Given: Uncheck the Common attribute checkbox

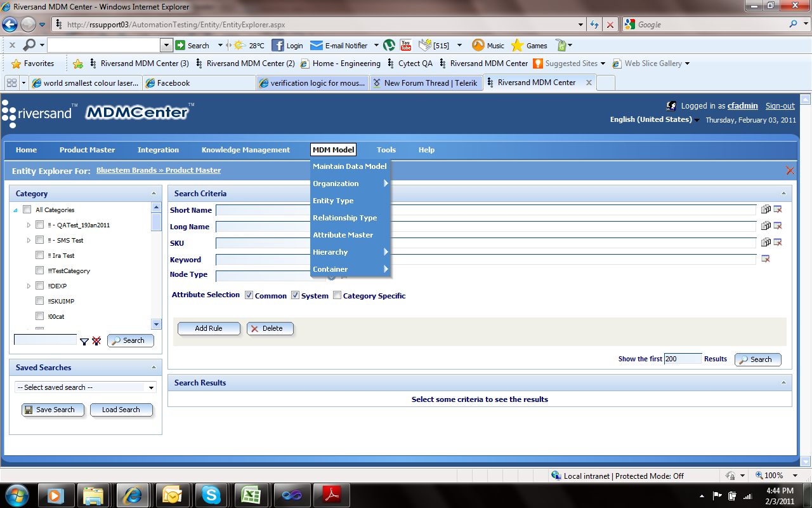Looking at the screenshot, I should 249,295.
